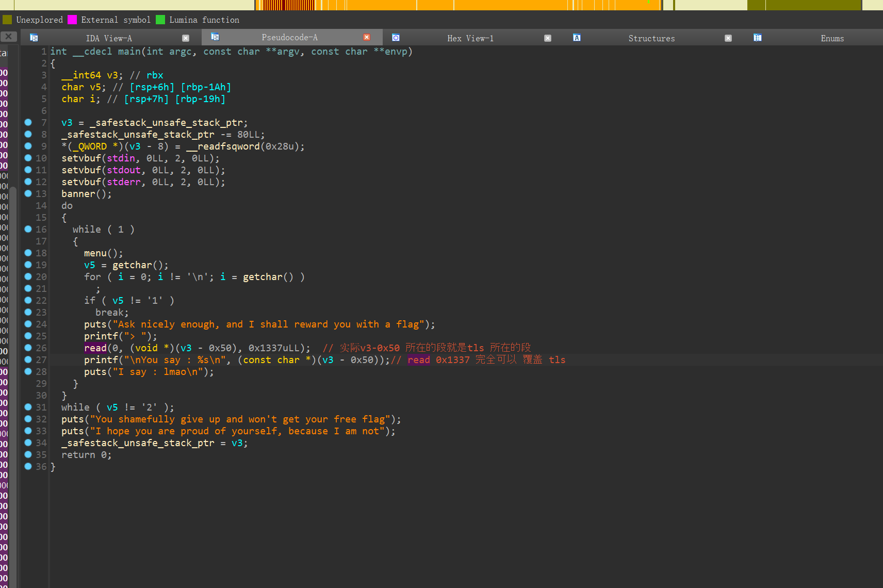Toggle breakpoint dot on line 7
Viewport: 883px width, 588px height.
click(28, 122)
